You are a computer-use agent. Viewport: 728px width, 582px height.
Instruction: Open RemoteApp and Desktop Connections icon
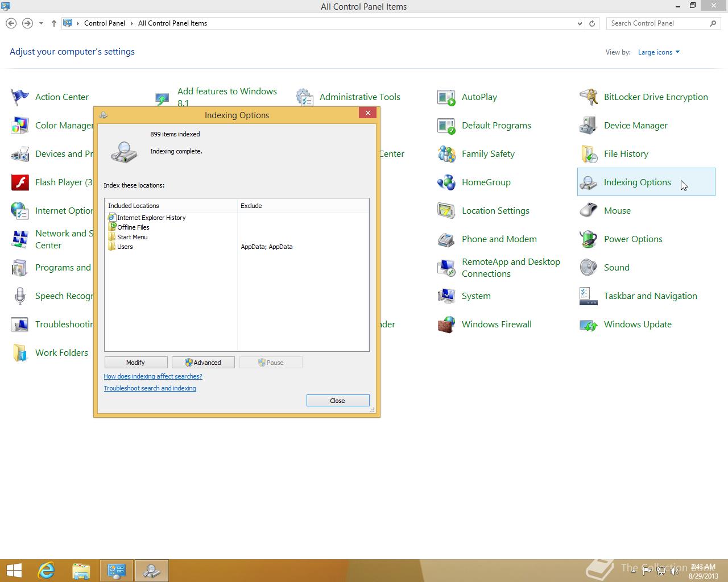(x=446, y=268)
